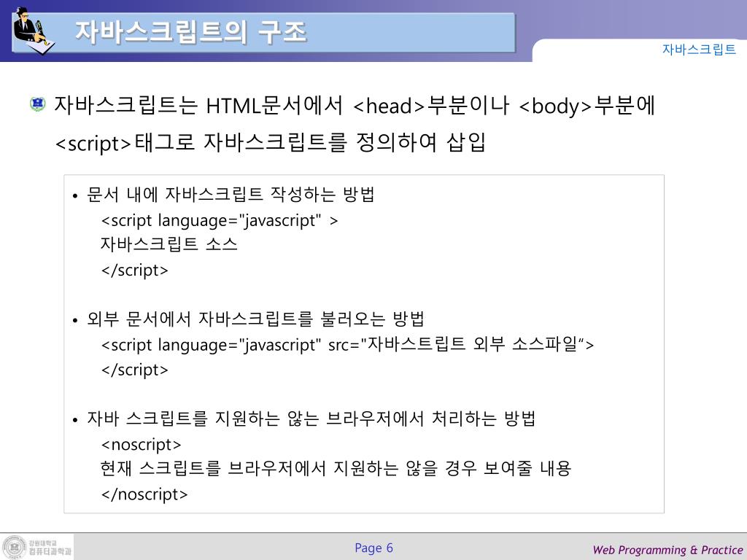This screenshot has width=747, height=560.
Task: Click heading 자바 스크립트를 지원하는 않는 브라우저에서 처리하는 방법
Action: pyautogui.click(x=311, y=419)
